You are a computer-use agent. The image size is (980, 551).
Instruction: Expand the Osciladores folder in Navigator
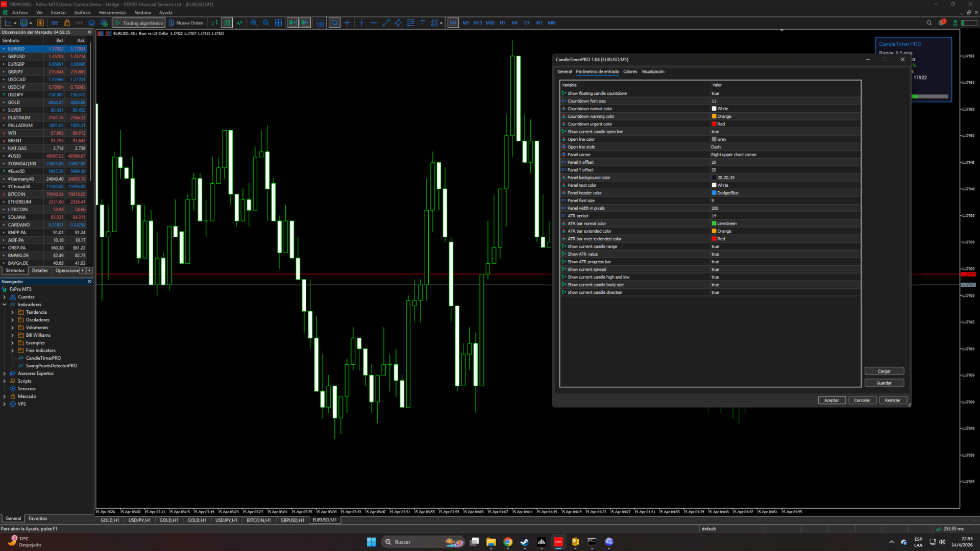(12, 320)
